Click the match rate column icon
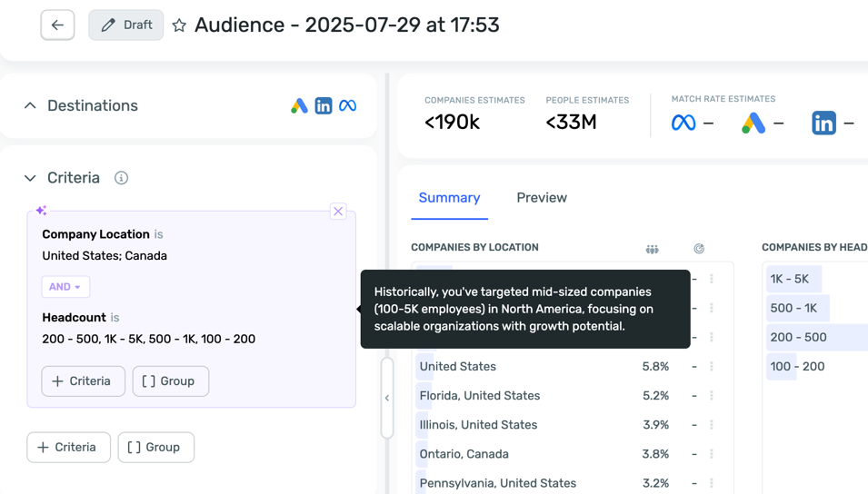This screenshot has width=868, height=494. (x=698, y=249)
